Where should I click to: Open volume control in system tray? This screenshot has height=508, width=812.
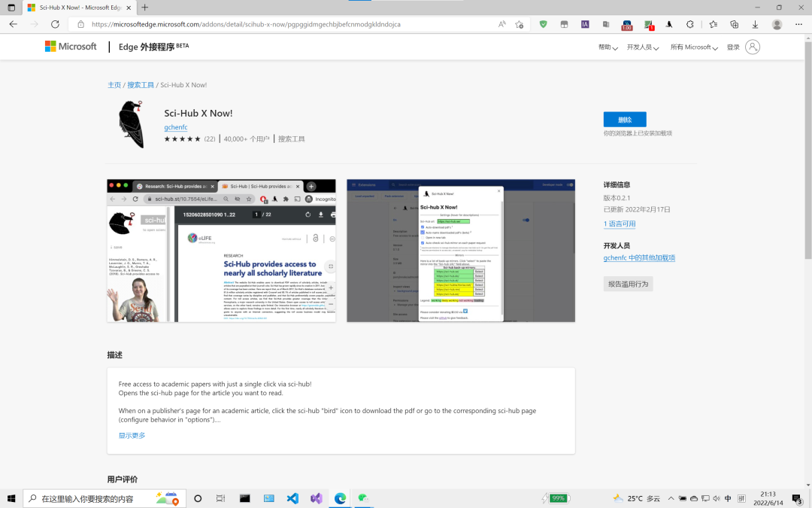pyautogui.click(x=717, y=499)
